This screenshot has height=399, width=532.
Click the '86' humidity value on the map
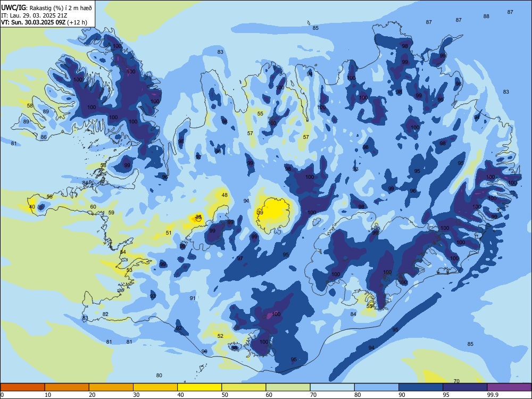pos(44,137)
